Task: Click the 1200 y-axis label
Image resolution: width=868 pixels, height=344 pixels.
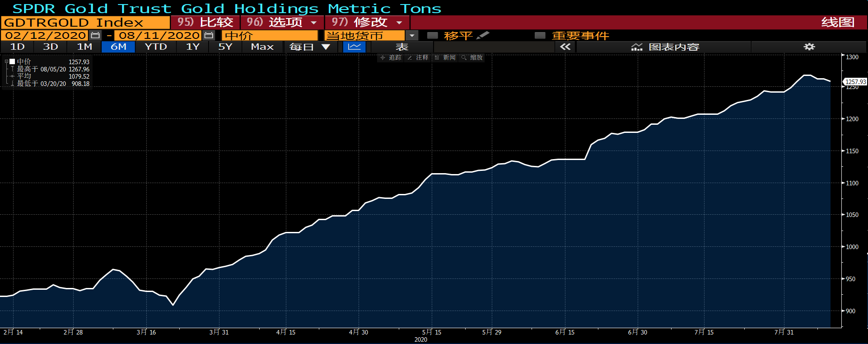Action: click(852, 119)
